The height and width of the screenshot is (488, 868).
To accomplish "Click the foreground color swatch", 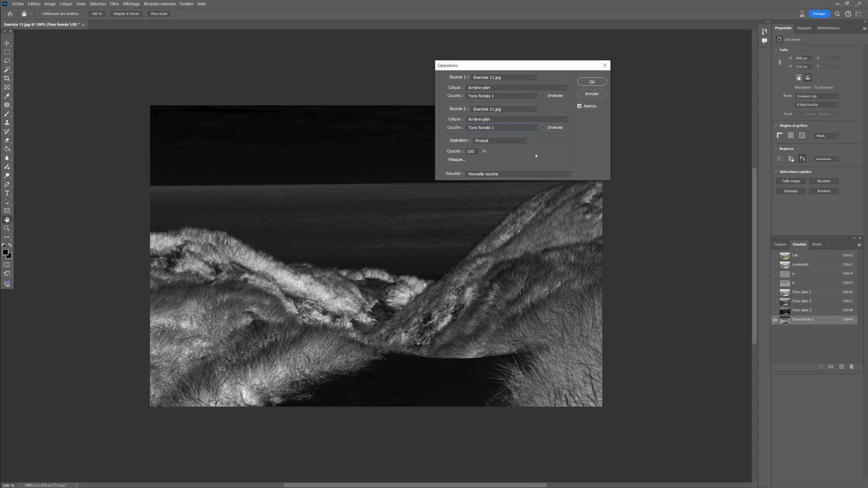I will [5, 253].
